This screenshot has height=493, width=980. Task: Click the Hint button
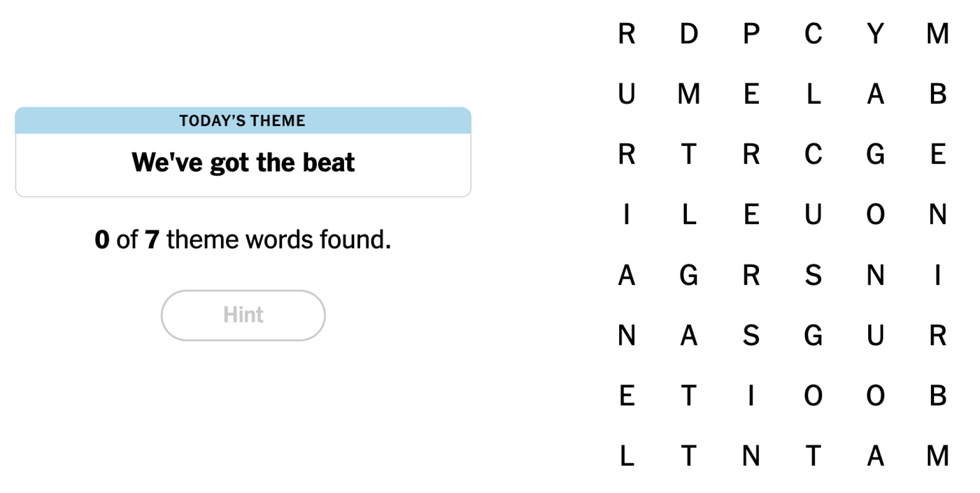coord(243,315)
